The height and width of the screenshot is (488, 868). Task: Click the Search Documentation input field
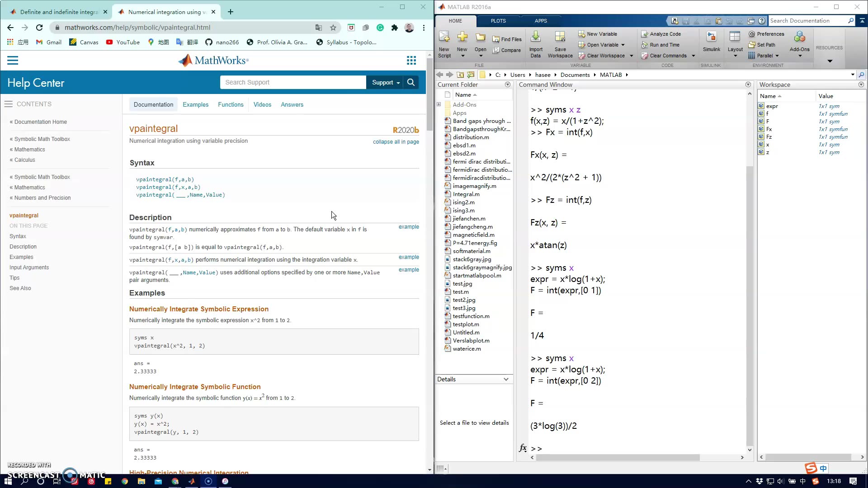click(x=808, y=21)
